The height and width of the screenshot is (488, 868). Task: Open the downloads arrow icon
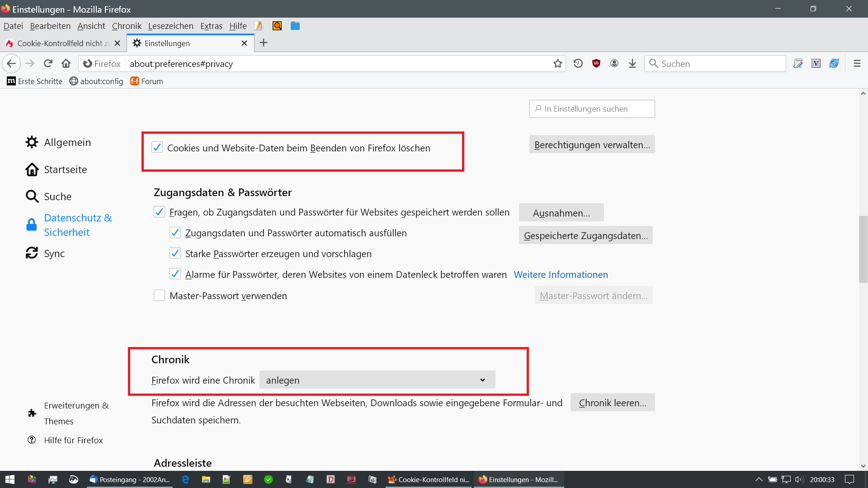click(632, 63)
